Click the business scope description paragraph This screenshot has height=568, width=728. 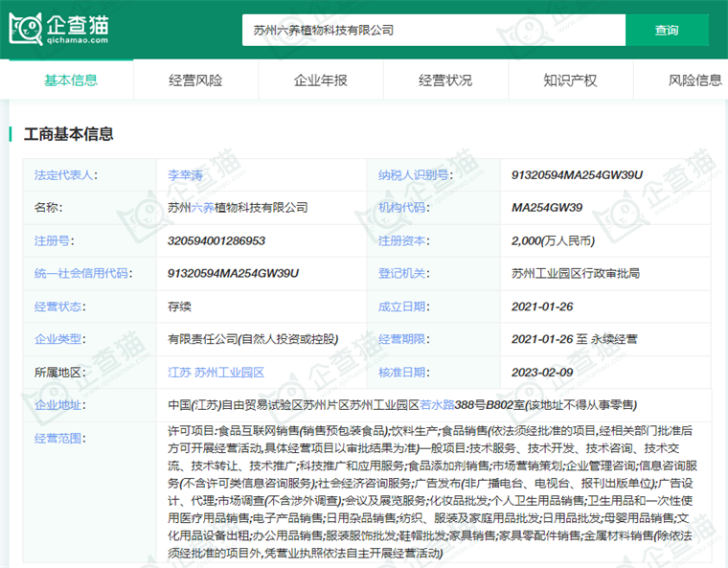pos(432,491)
